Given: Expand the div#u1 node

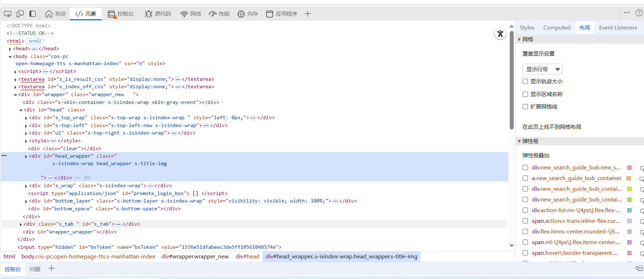Looking at the screenshot, I should pos(26,133).
